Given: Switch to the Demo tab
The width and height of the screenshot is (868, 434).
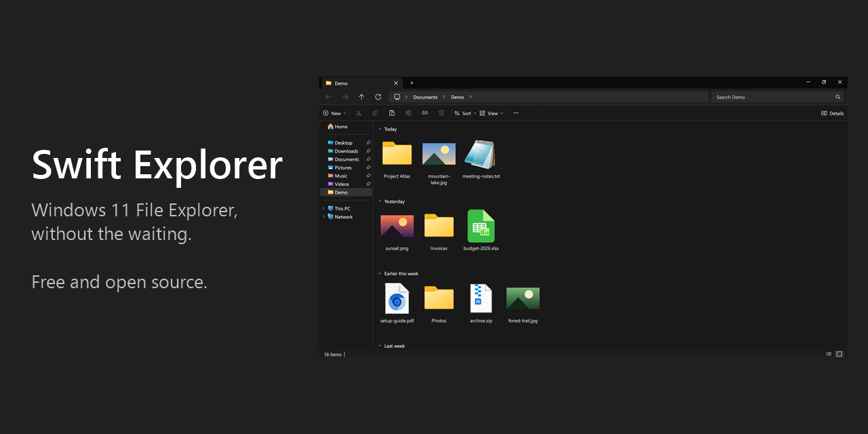Looking at the screenshot, I should click(362, 83).
